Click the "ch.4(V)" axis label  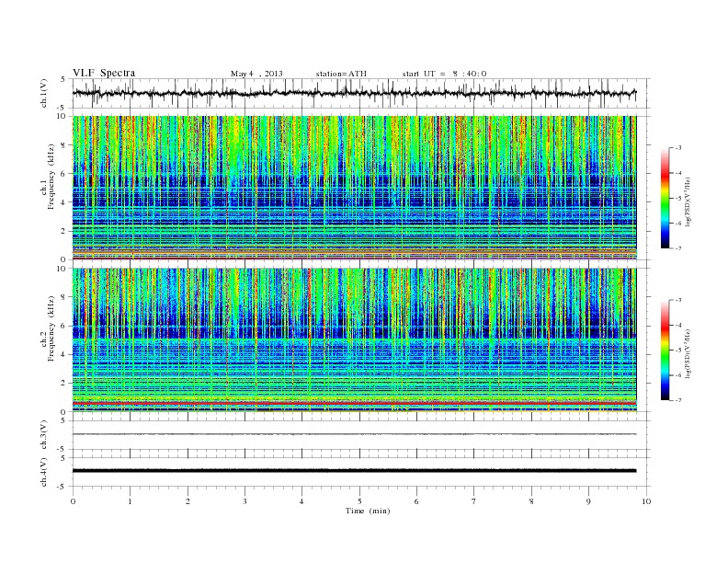[x=44, y=472]
